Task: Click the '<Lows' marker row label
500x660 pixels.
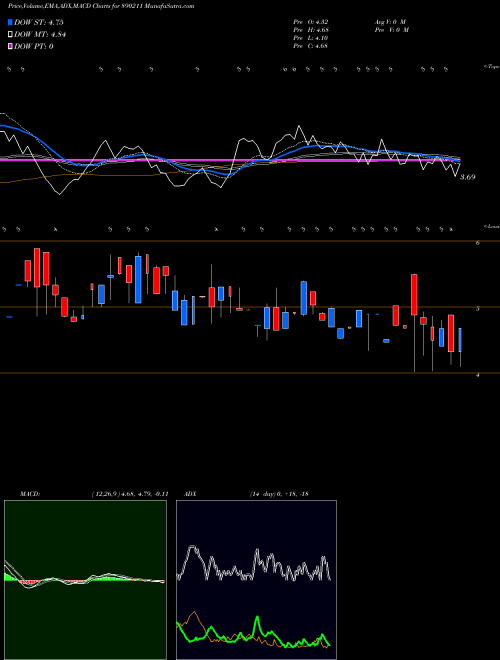Action: pos(492,226)
